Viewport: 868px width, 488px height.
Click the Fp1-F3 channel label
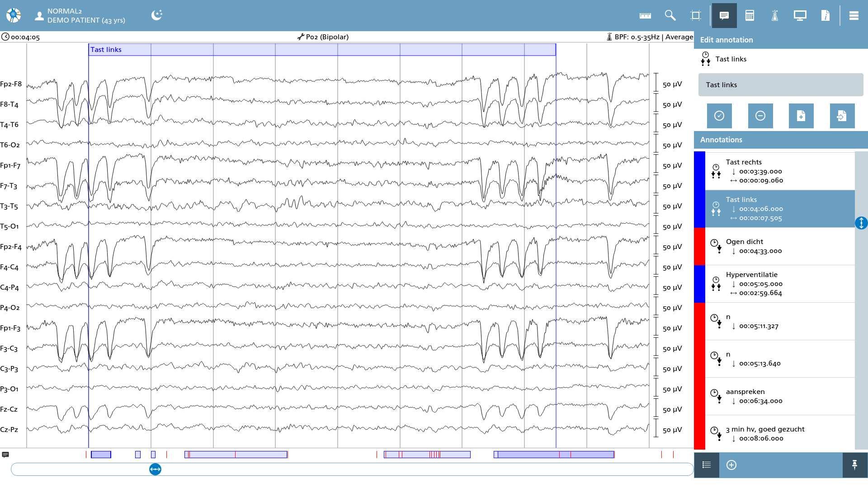coord(10,328)
